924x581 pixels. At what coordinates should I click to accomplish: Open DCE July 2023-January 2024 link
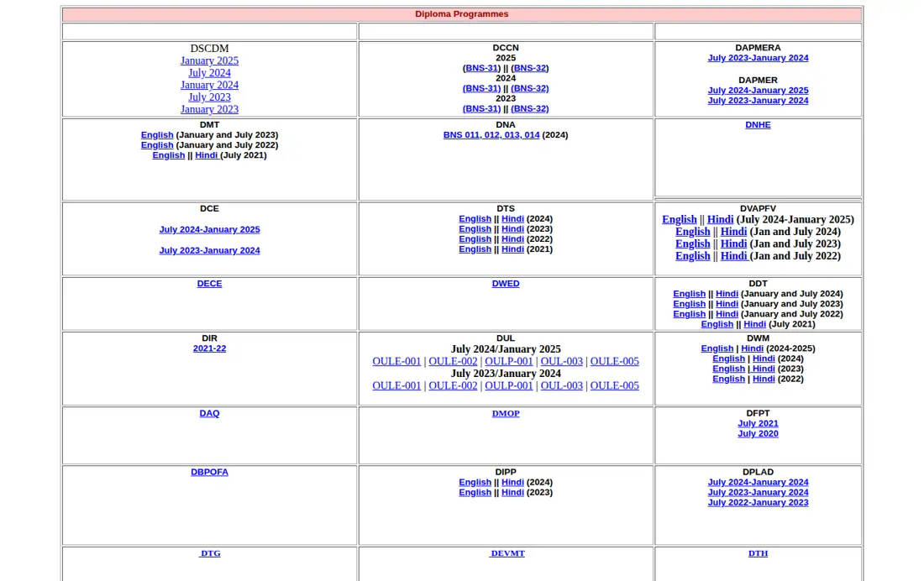[209, 250]
